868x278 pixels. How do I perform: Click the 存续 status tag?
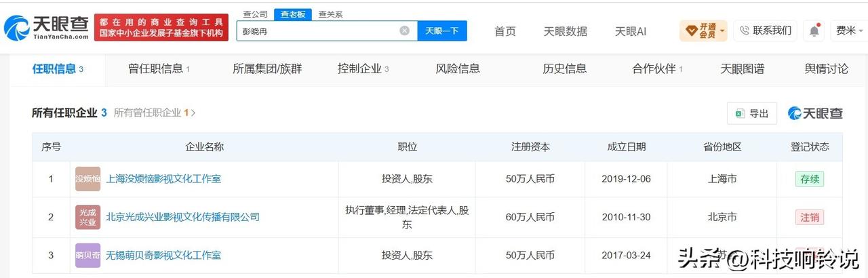coord(810,179)
